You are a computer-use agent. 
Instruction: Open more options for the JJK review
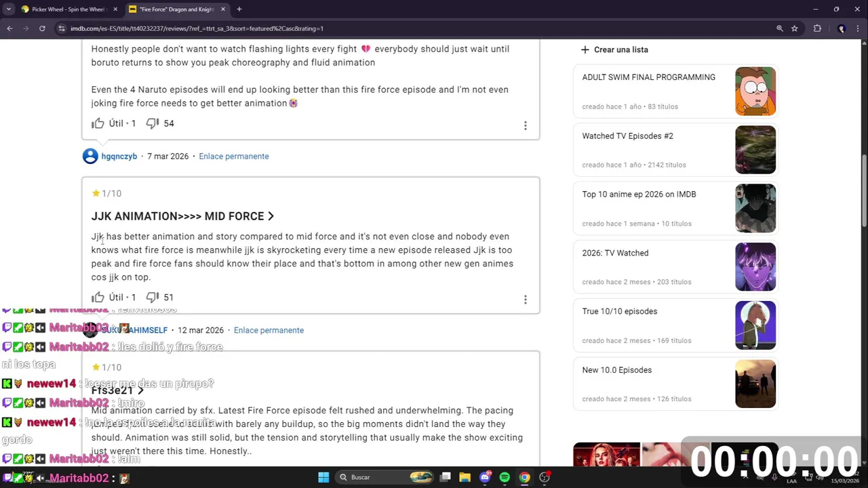pyautogui.click(x=525, y=300)
